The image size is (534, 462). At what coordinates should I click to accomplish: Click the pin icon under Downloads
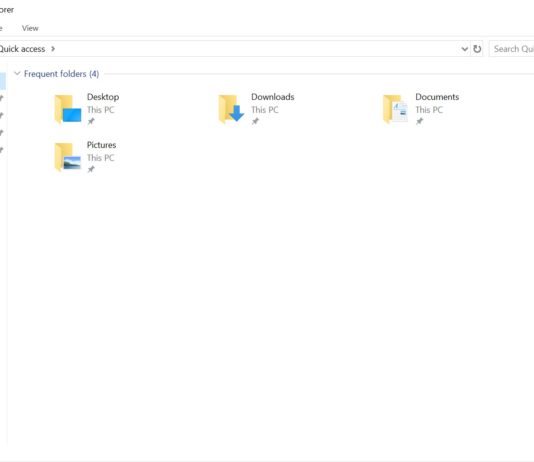click(255, 121)
